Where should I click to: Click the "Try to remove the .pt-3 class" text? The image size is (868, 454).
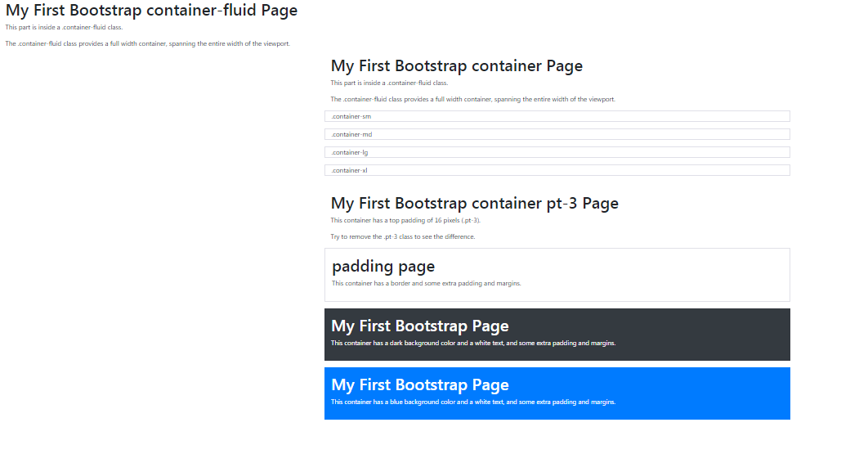402,236
